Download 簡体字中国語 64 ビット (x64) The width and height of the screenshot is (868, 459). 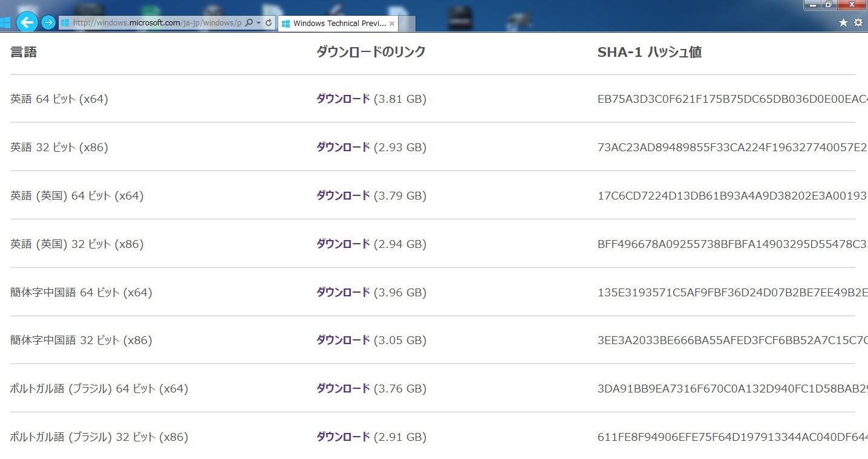(x=343, y=292)
